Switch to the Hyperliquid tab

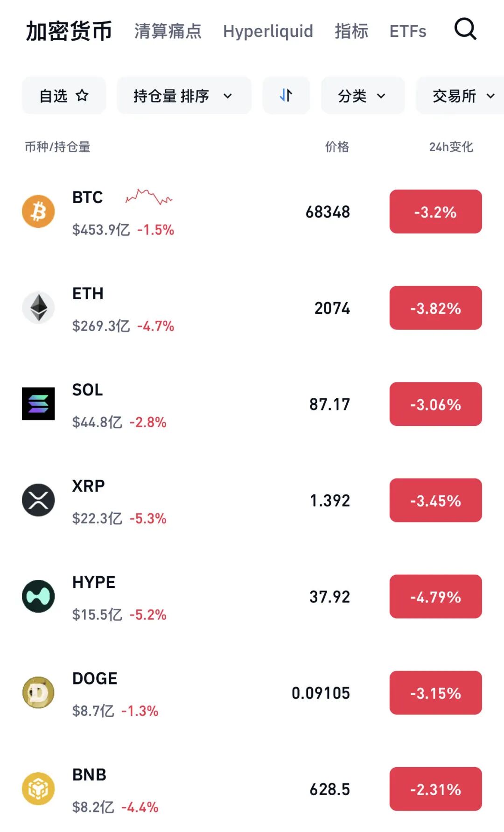[268, 31]
